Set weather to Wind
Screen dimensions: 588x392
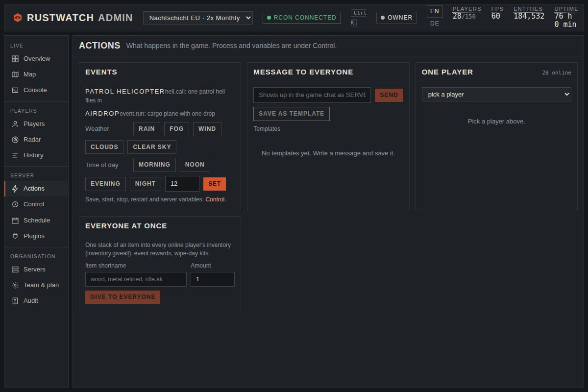207,129
